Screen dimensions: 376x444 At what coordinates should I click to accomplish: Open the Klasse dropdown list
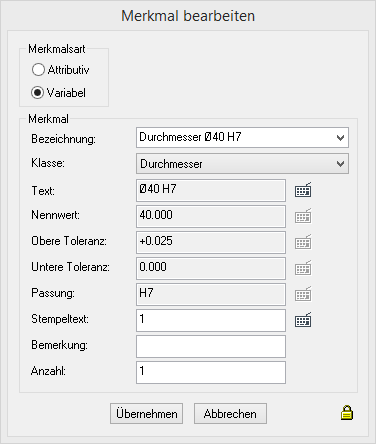click(x=242, y=164)
